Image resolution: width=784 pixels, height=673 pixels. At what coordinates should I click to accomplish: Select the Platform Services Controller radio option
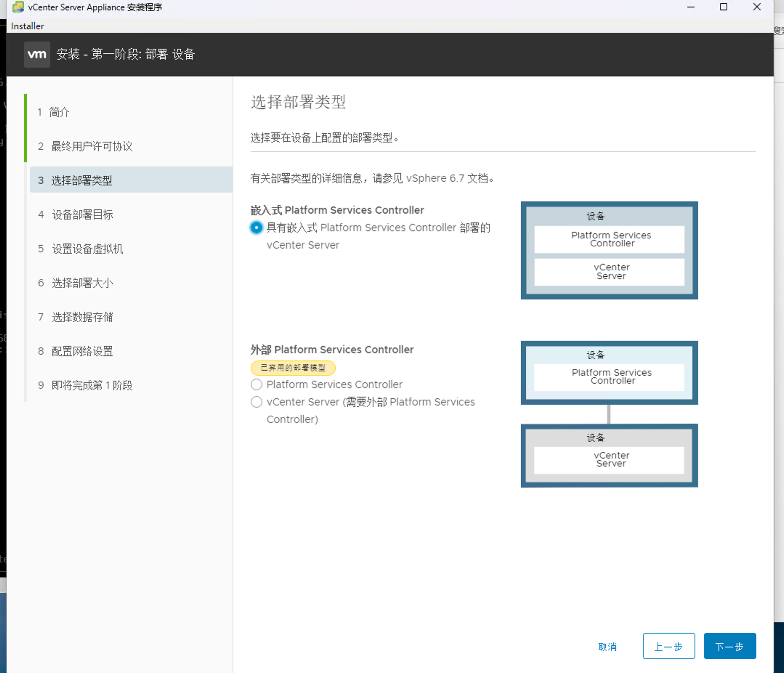[256, 384]
